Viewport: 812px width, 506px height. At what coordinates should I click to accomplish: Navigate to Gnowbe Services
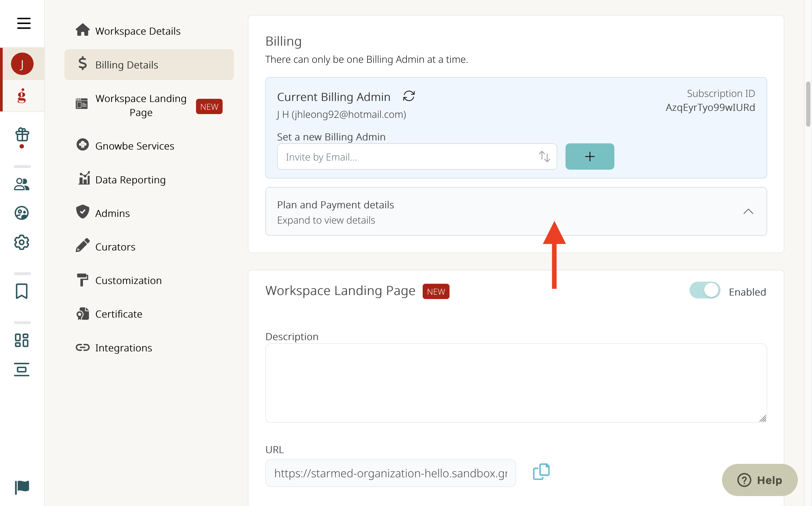click(x=149, y=145)
